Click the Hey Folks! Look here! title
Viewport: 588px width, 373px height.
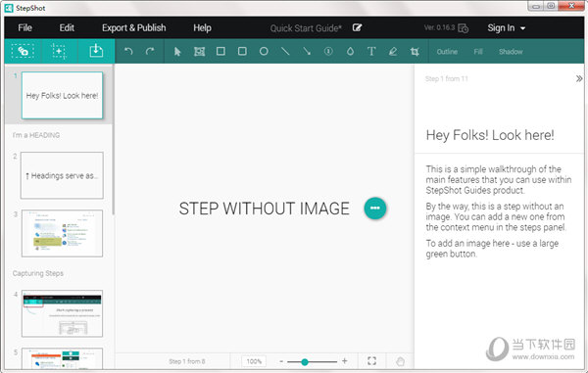490,135
